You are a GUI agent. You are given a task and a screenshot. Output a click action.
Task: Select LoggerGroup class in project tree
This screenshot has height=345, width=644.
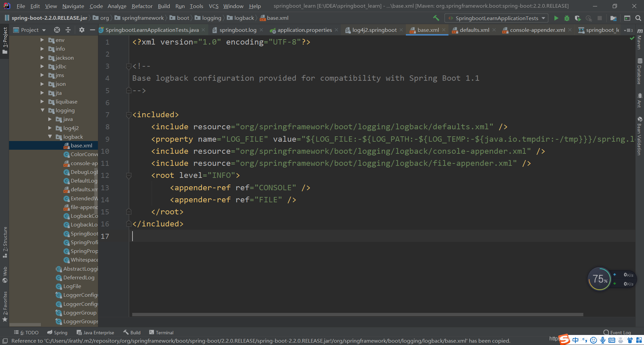click(80, 313)
